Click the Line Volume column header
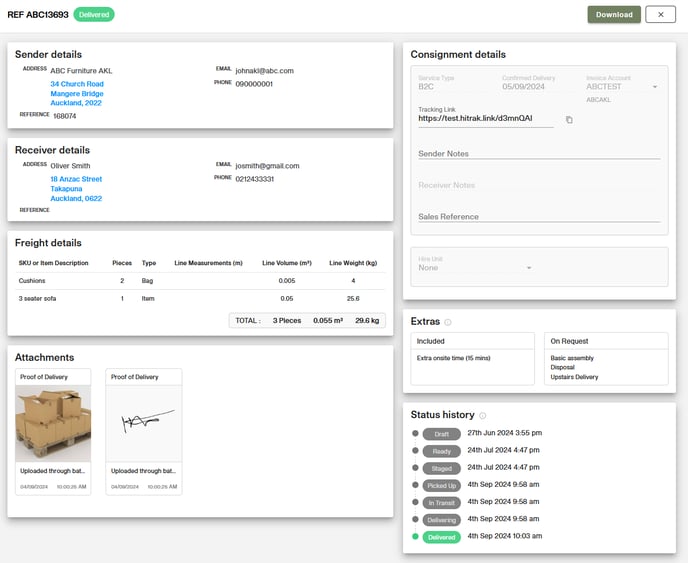This screenshot has height=563, width=688. click(x=287, y=263)
